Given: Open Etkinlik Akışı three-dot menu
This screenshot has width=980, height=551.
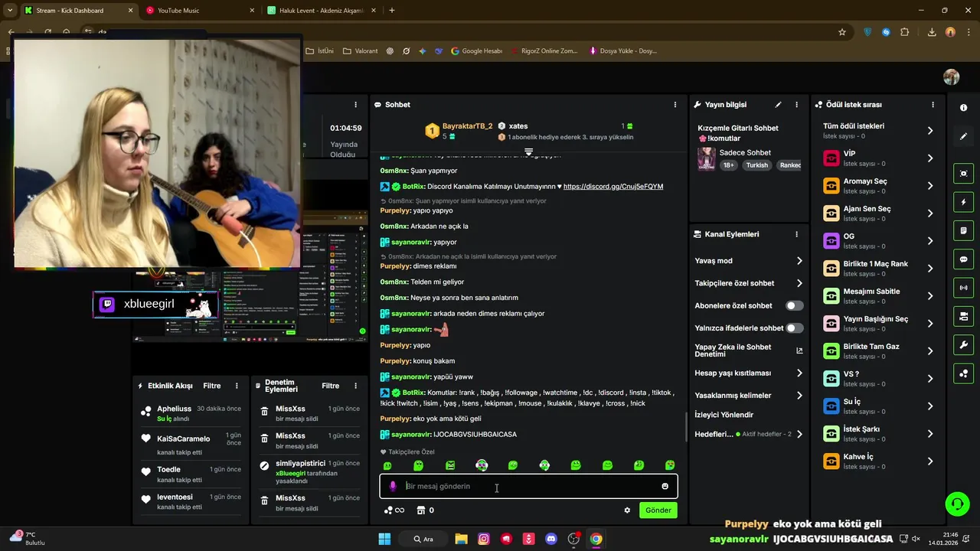Looking at the screenshot, I should click(237, 386).
